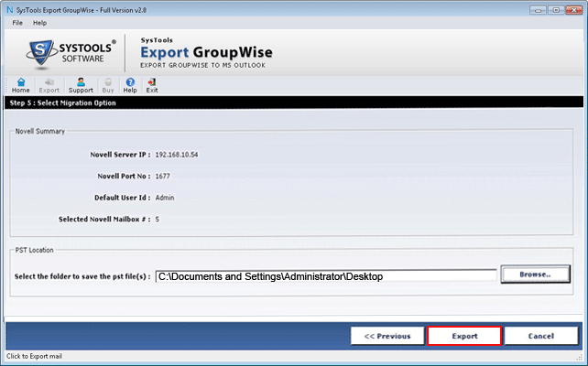
Task: Click the PST save folder path field
Action: [325, 275]
